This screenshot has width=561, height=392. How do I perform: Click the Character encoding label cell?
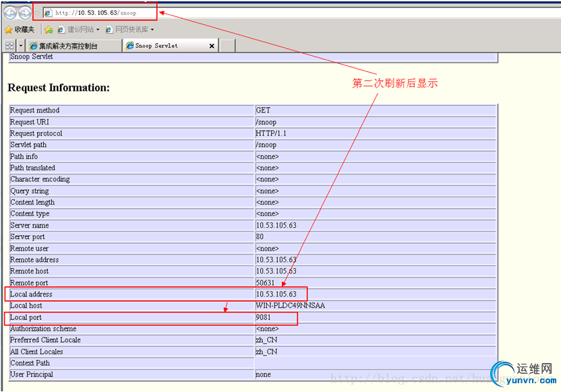131,179
